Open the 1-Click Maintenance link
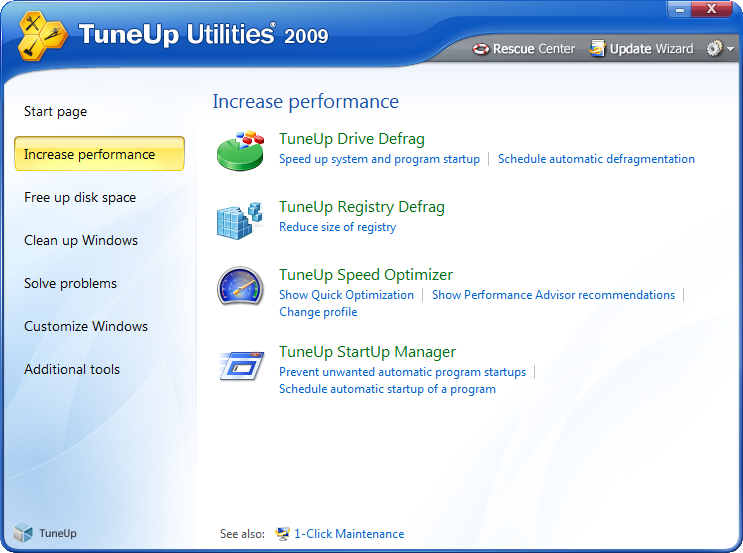Image resolution: width=743 pixels, height=553 pixels. pos(349,534)
